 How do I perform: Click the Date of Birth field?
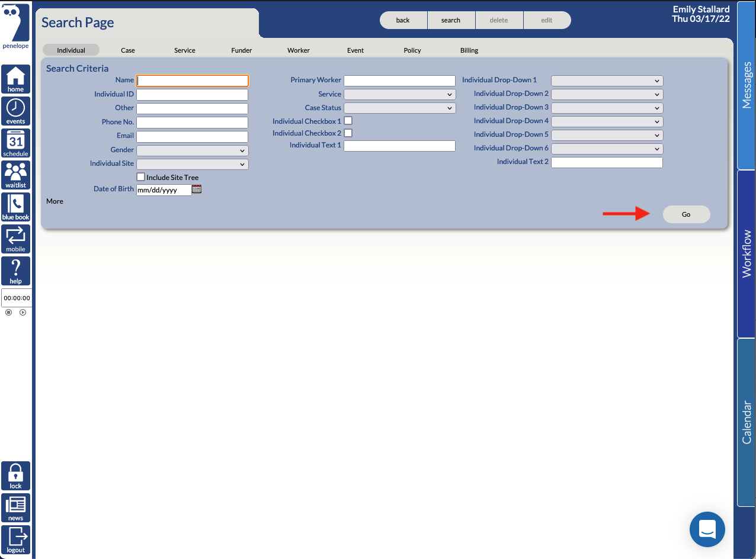(164, 190)
